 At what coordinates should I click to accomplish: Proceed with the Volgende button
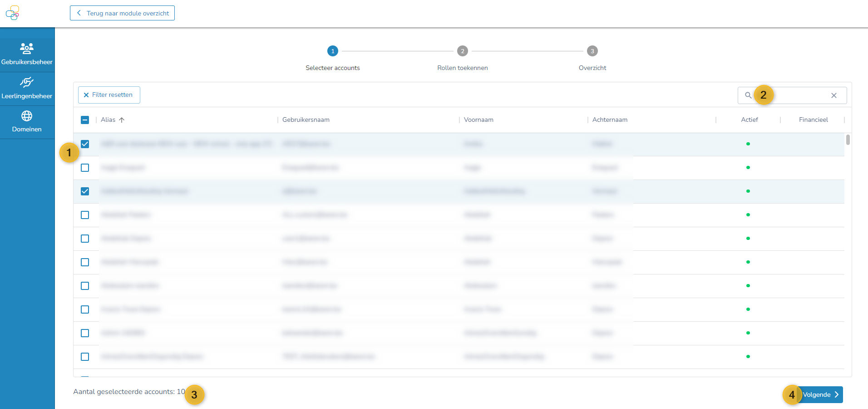coord(820,394)
